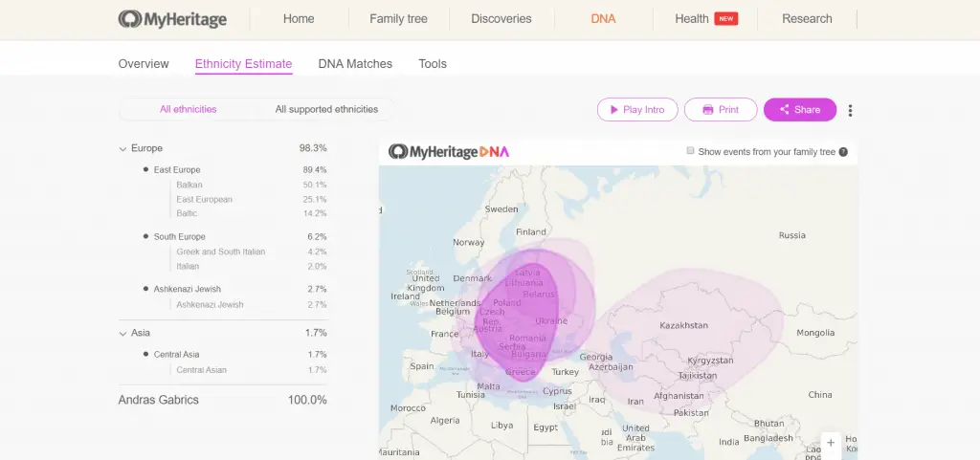The width and height of the screenshot is (980, 460).
Task: Select the Baltic 14.2% entry
Action: (x=252, y=213)
